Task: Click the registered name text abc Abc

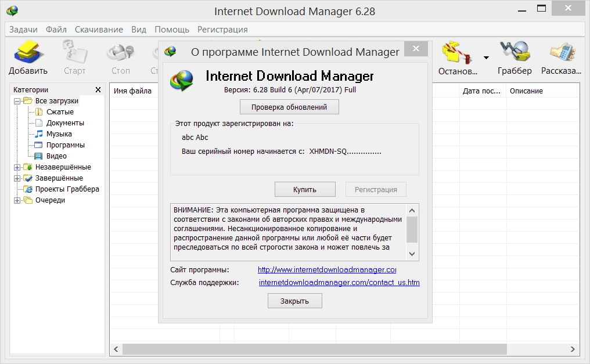Action: (x=195, y=137)
